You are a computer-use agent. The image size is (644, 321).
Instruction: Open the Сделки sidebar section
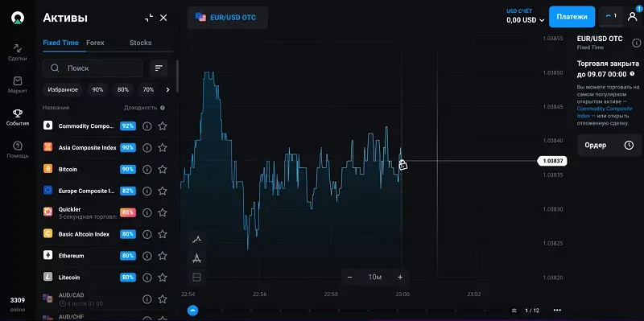[x=18, y=52]
